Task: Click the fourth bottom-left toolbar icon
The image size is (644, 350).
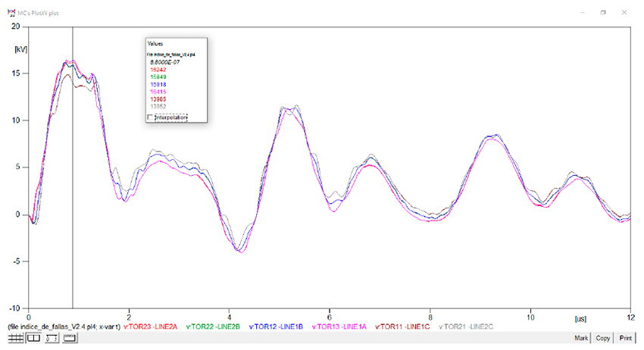Action: click(x=69, y=339)
